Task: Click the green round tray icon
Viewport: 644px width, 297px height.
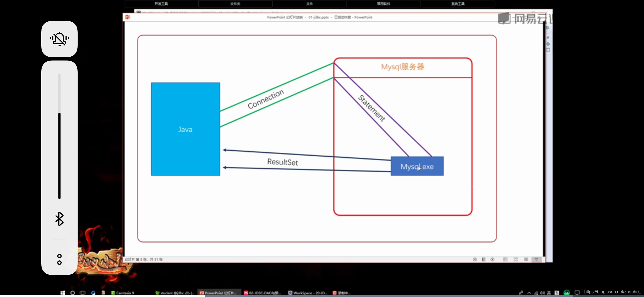Action: [x=567, y=293]
